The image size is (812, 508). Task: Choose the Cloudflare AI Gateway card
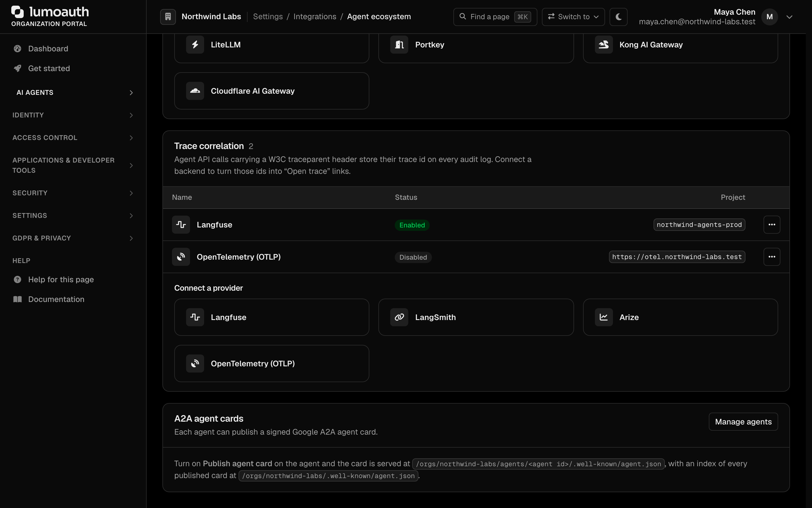272,91
